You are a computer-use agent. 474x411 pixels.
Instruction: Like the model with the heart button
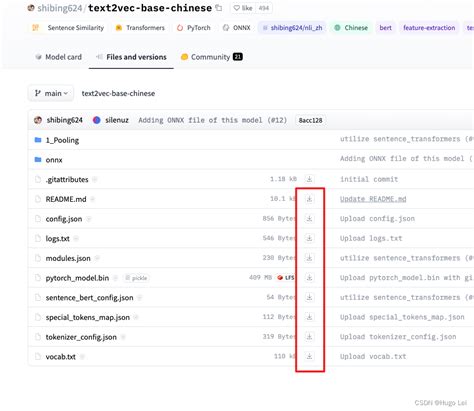click(x=243, y=8)
